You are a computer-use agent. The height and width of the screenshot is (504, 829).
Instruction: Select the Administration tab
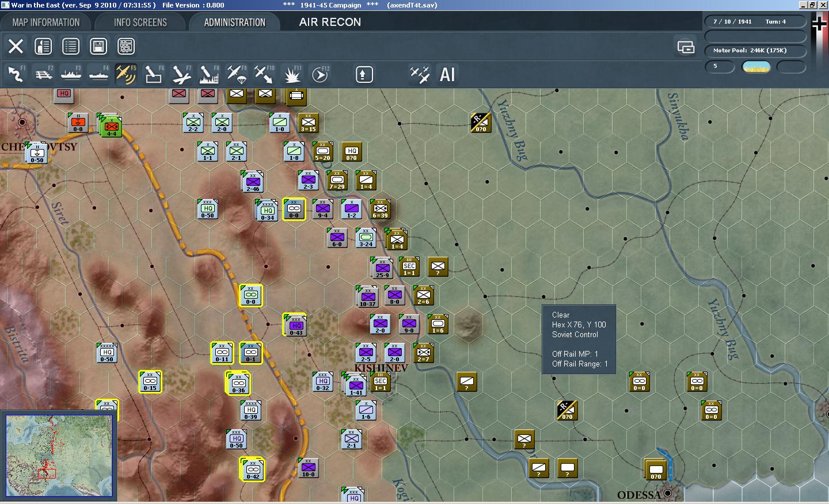coord(234,22)
